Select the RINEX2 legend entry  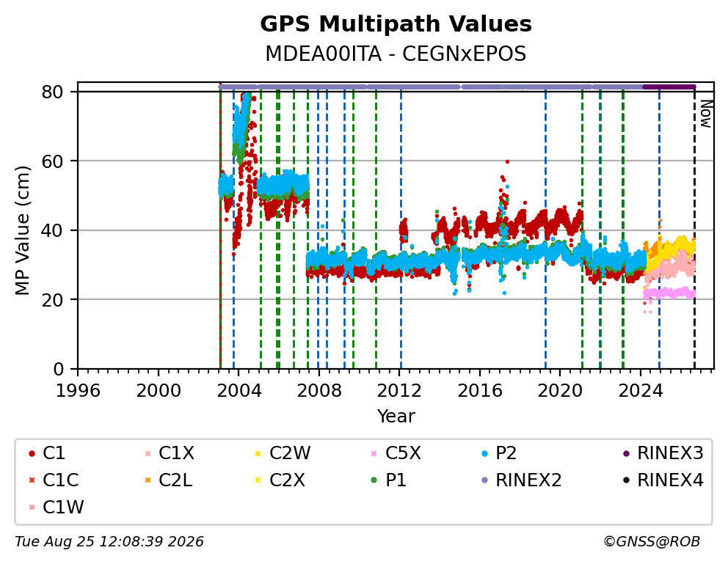[522, 480]
